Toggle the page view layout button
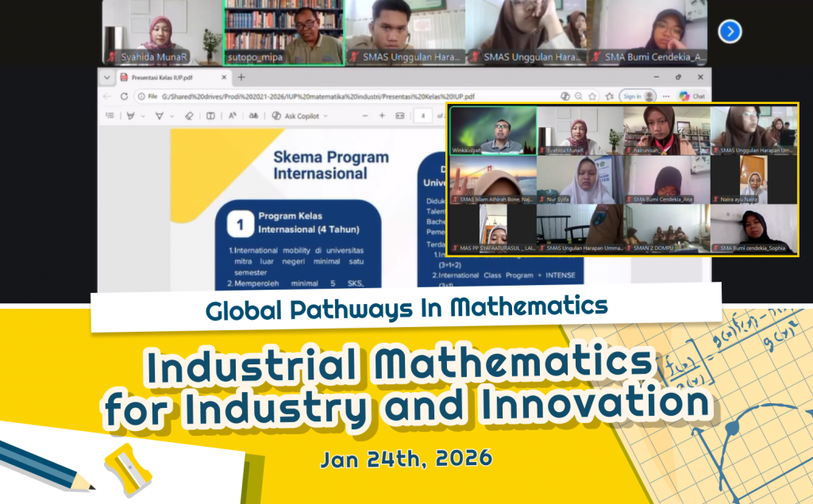 pos(210,115)
